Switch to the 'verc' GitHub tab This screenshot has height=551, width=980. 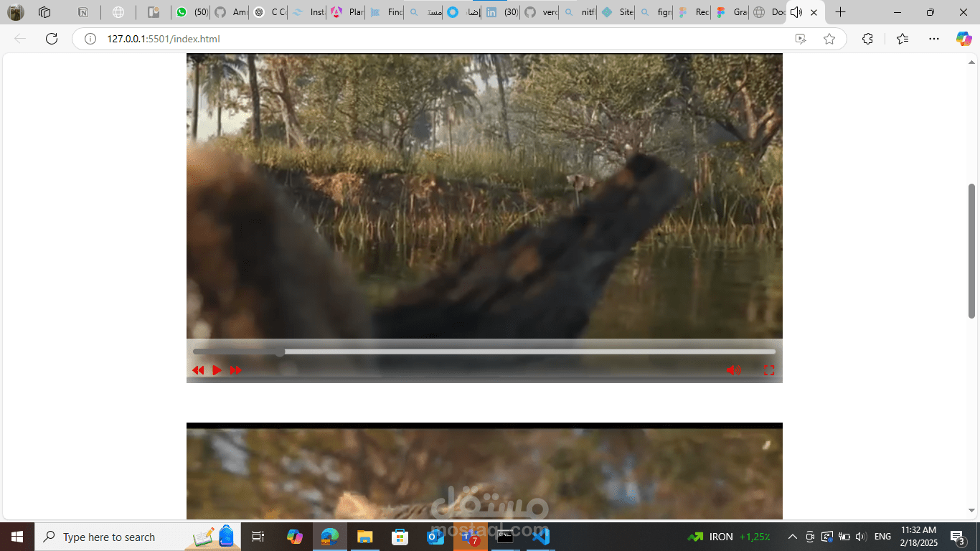pos(540,12)
